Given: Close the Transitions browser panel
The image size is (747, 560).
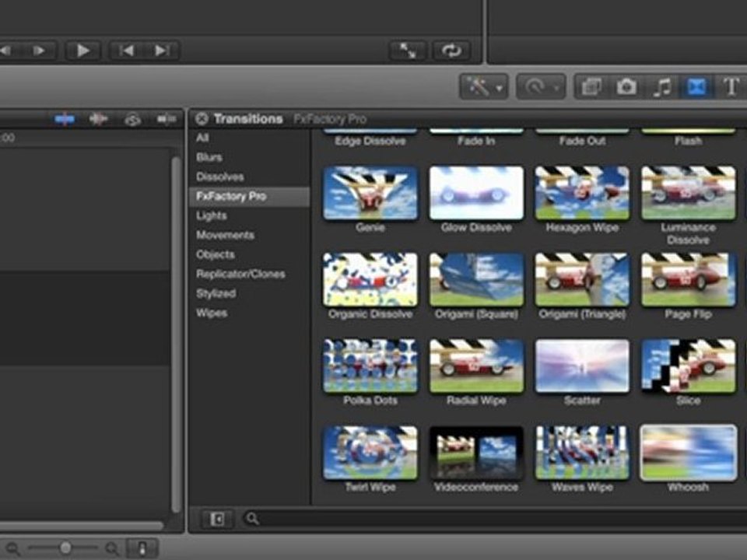Looking at the screenshot, I should point(202,118).
